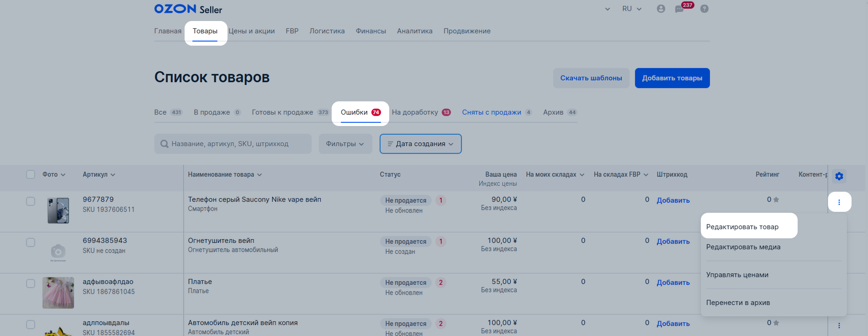
Task: Select the checkbox for Огнетушитель вейп row
Action: (31, 242)
